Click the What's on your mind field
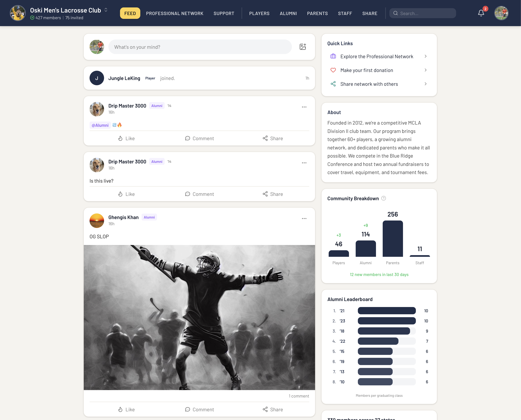521x420 pixels. click(200, 47)
